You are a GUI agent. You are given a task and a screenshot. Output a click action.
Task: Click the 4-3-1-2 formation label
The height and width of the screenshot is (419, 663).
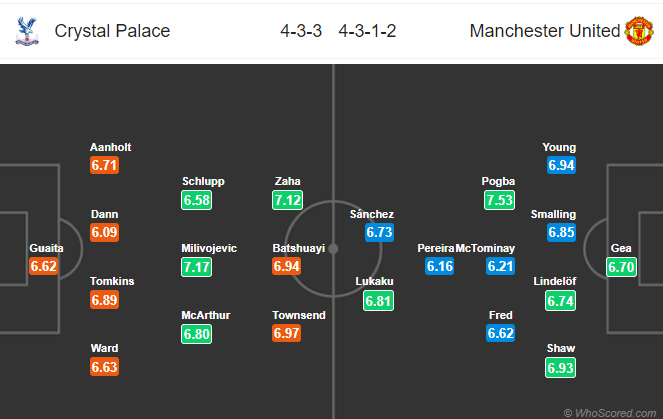pyautogui.click(x=367, y=31)
